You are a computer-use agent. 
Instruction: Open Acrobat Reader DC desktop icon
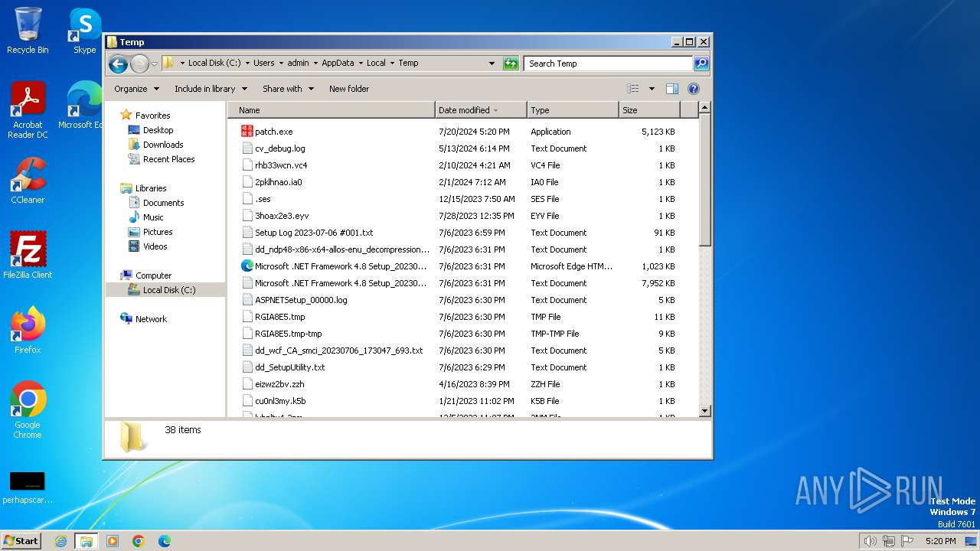(x=28, y=110)
